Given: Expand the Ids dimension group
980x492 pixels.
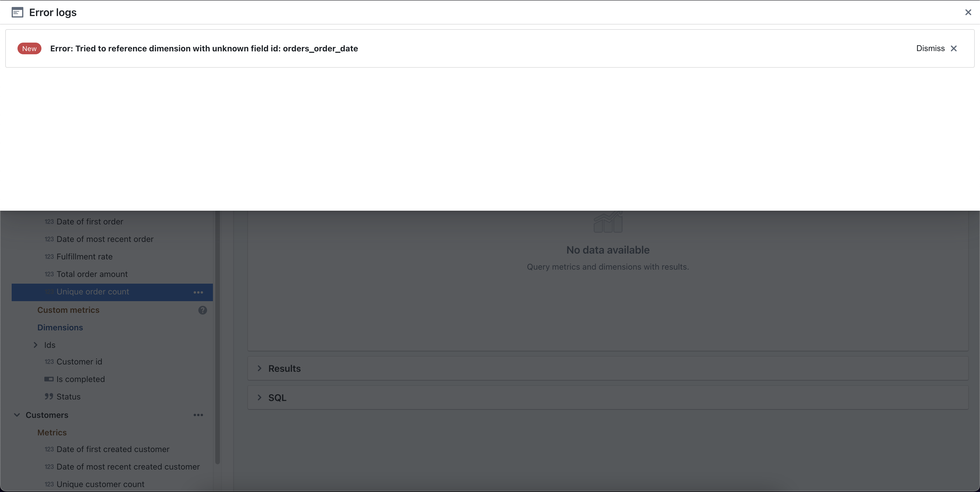Looking at the screenshot, I should pos(35,345).
